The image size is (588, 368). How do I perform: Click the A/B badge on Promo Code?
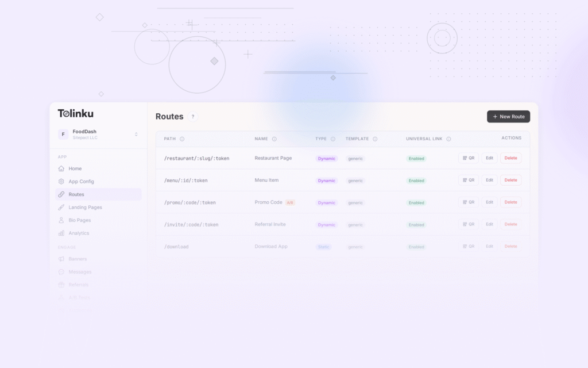pyautogui.click(x=290, y=203)
